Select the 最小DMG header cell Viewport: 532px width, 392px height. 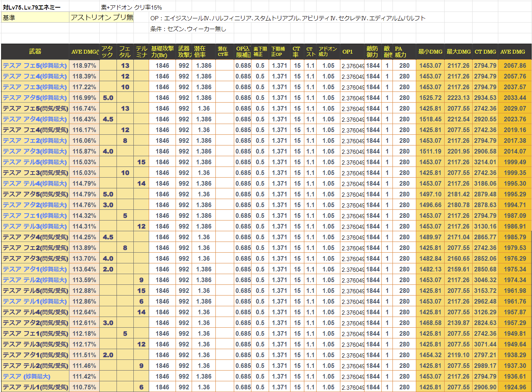coord(430,52)
